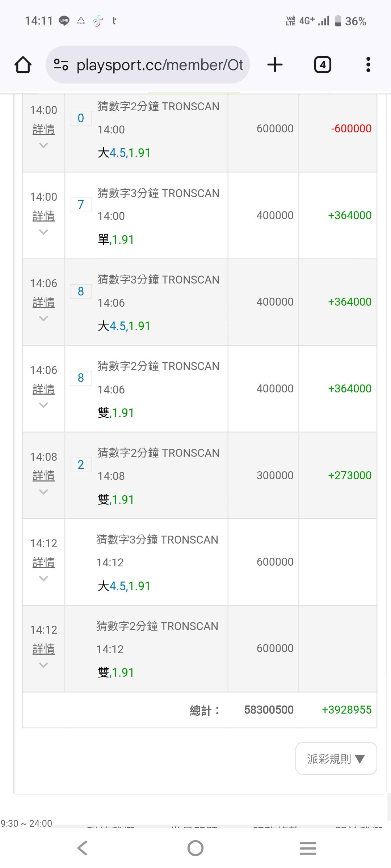Open a new tab with plus icon

(275, 65)
